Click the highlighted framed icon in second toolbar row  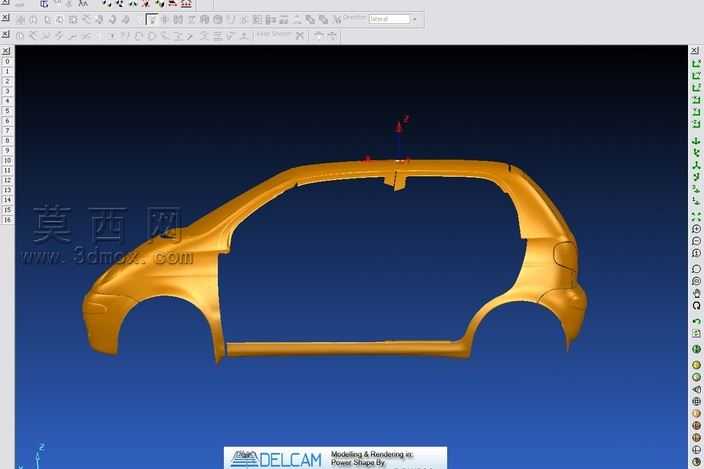click(x=152, y=19)
